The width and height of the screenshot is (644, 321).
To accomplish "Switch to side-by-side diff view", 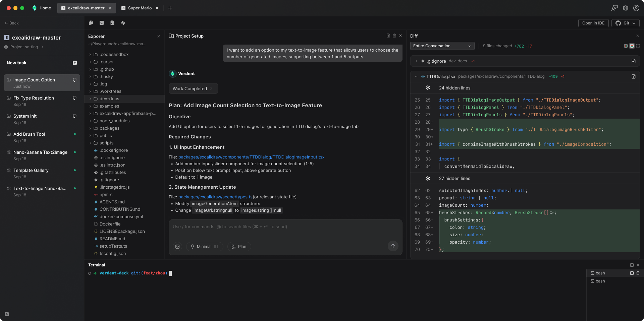I will pyautogui.click(x=626, y=46).
